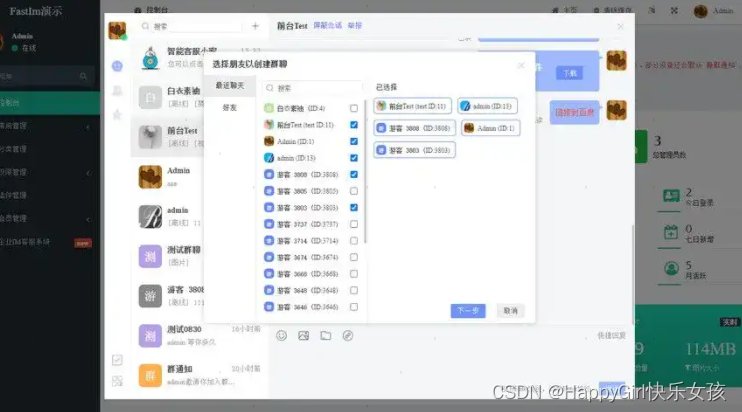
Task: Open the 插件管理 sidebar menu item
Action: tap(50, 195)
